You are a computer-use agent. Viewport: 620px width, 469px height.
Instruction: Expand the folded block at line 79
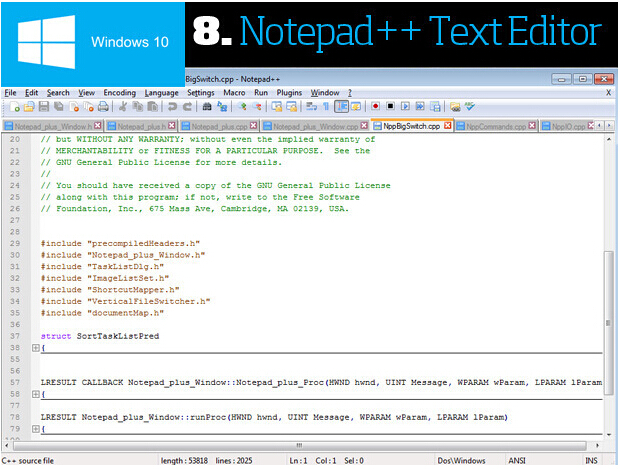(x=35, y=429)
